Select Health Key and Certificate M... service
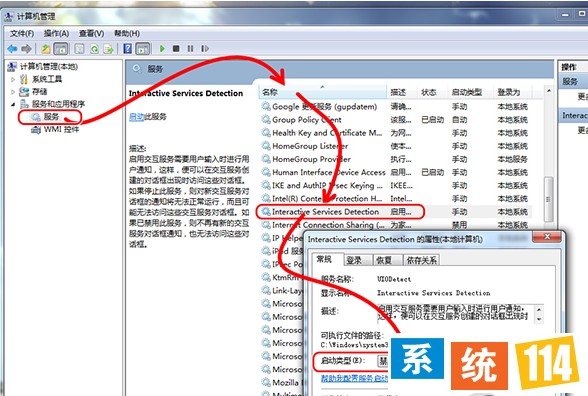This screenshot has width=588, height=396. click(x=396, y=133)
